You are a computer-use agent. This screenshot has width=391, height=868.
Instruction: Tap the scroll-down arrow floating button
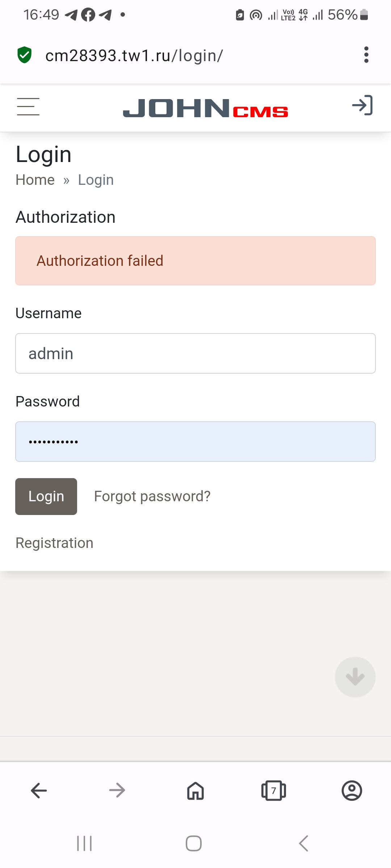tap(355, 677)
